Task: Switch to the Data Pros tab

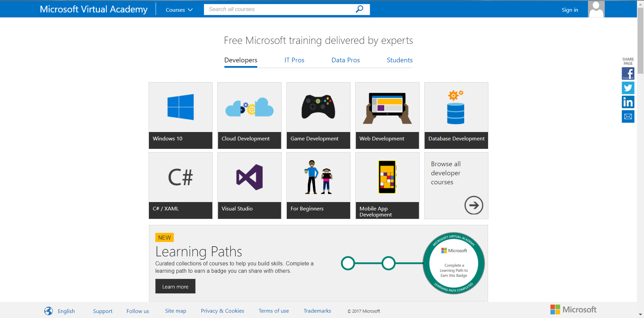Action: click(345, 60)
